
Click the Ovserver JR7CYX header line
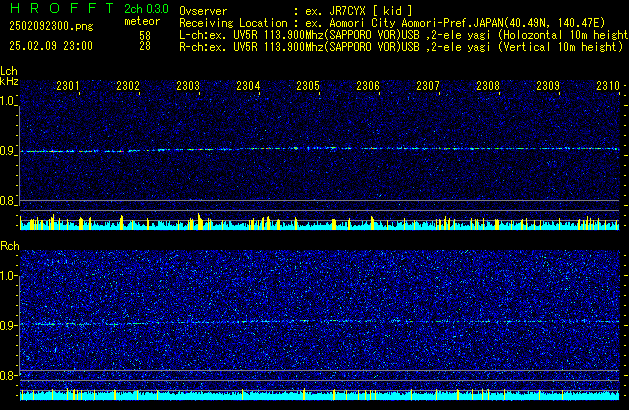click(295, 10)
